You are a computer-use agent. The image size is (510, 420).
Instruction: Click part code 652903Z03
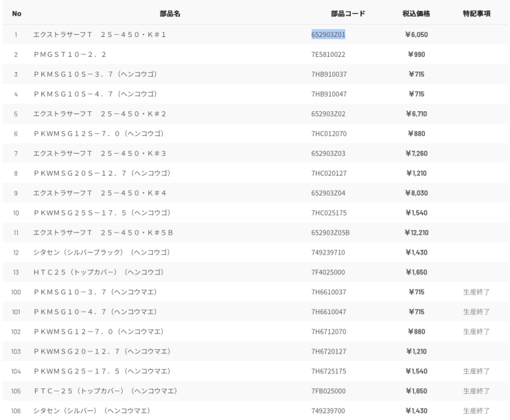328,154
